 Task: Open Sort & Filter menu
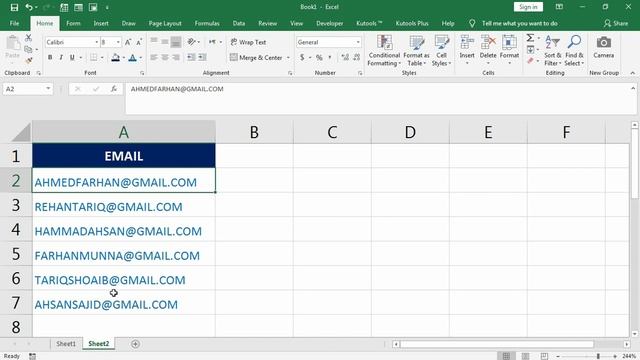click(552, 51)
